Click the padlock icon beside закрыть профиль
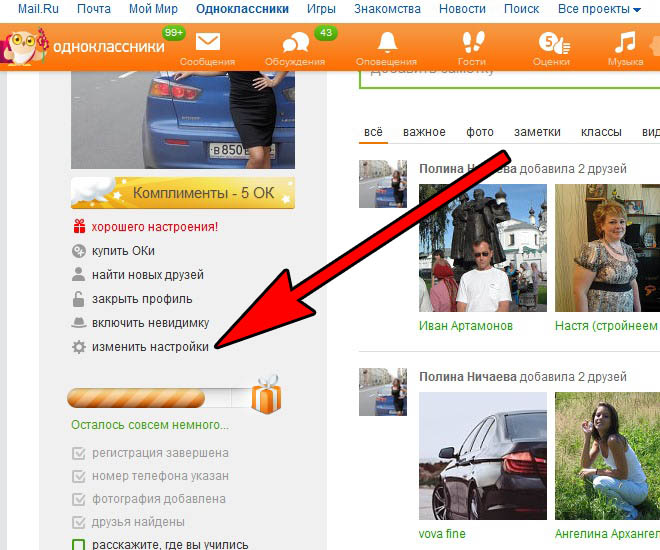Screen dimensions: 660x550 coord(78,299)
